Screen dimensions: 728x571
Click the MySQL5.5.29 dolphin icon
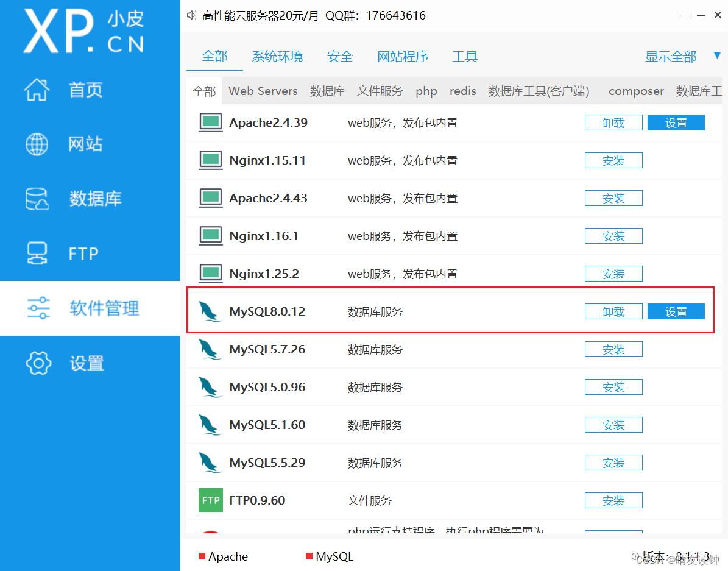210,463
